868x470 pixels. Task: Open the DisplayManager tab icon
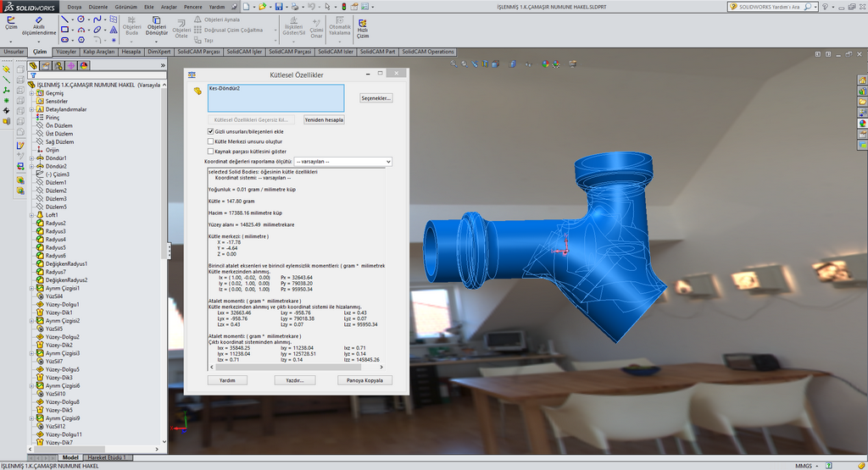85,65
